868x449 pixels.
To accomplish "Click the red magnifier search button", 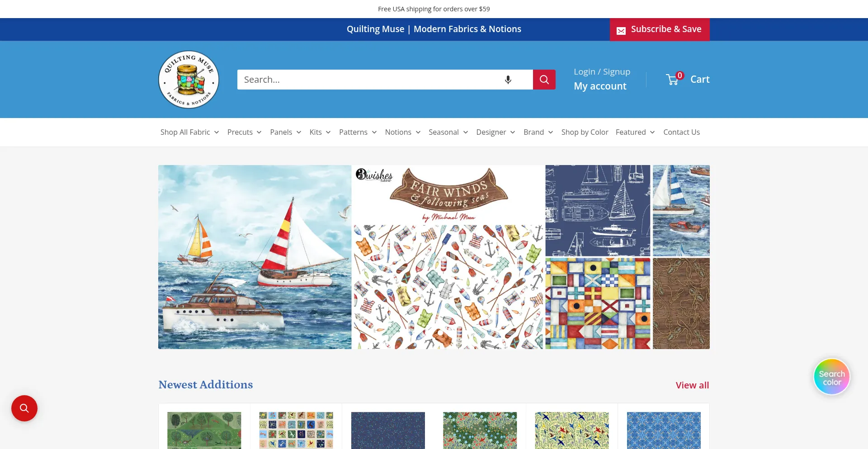I will 544,80.
